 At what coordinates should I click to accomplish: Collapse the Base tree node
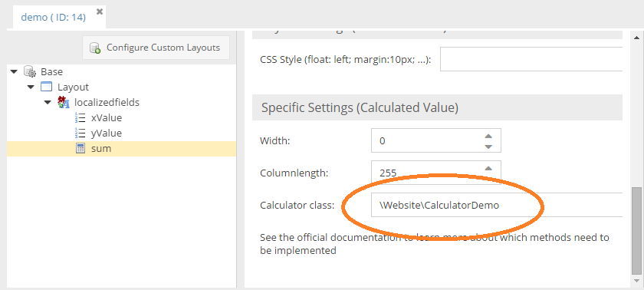15,72
